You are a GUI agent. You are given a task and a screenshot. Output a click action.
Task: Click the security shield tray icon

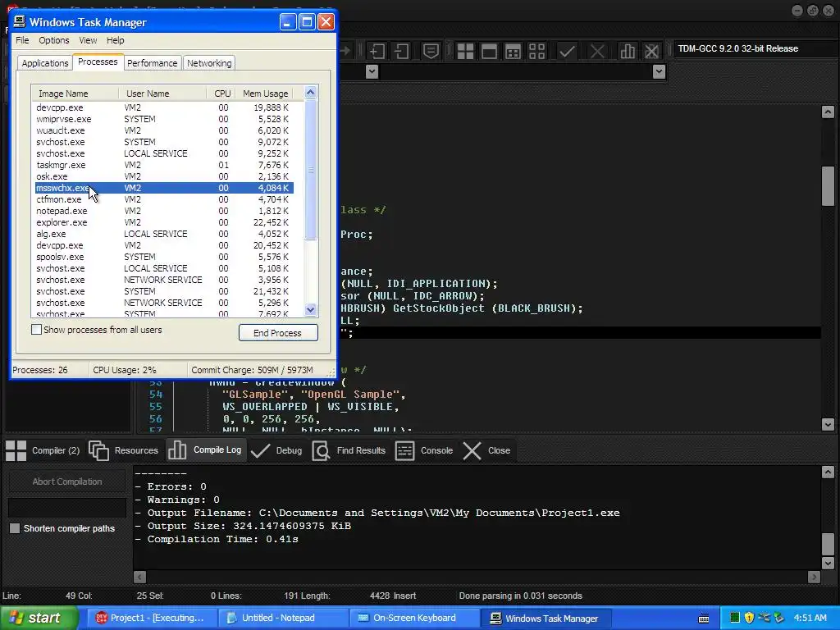pos(749,619)
